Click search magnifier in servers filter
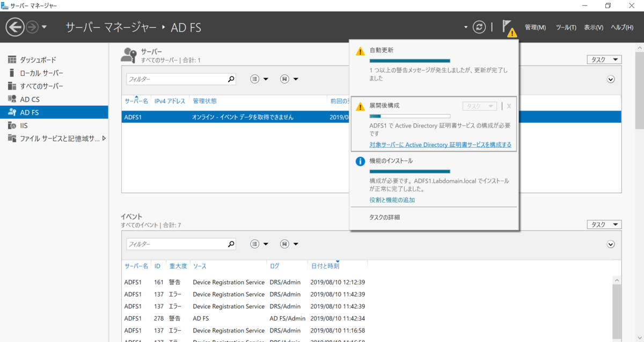Screen dimensions: 644x342 pos(231,79)
